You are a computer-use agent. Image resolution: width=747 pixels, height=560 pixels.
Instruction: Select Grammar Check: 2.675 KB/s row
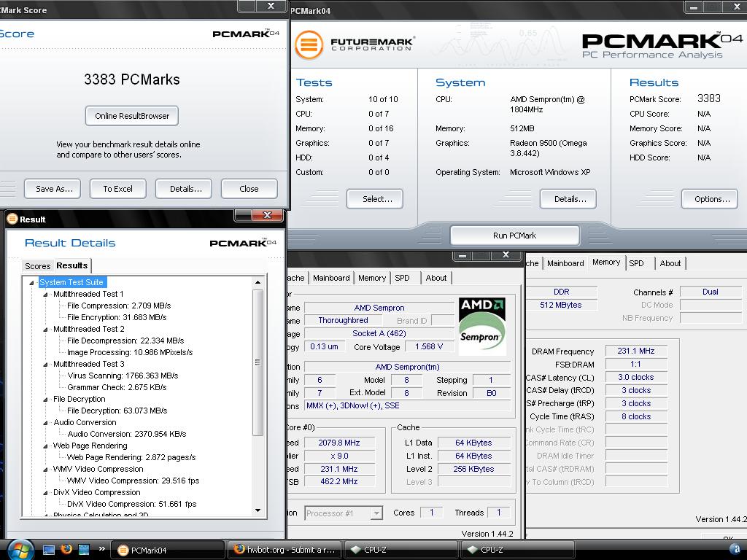point(117,387)
